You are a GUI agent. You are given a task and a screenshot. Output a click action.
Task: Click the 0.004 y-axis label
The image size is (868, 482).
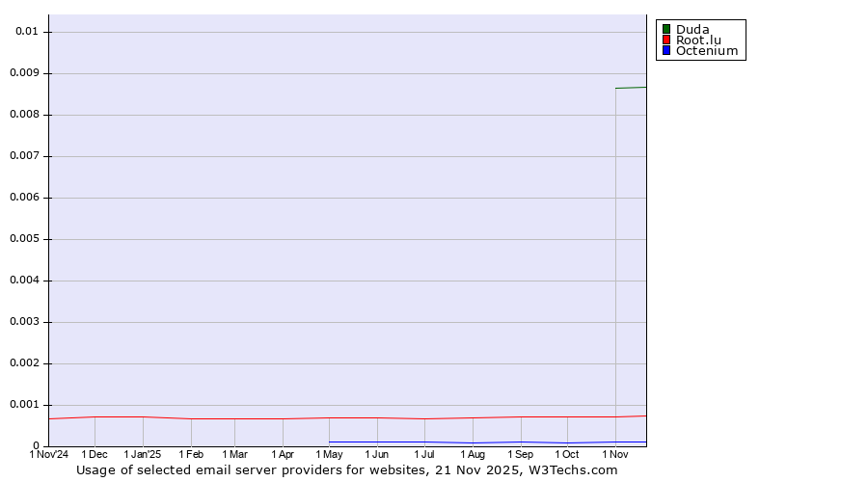(24, 281)
